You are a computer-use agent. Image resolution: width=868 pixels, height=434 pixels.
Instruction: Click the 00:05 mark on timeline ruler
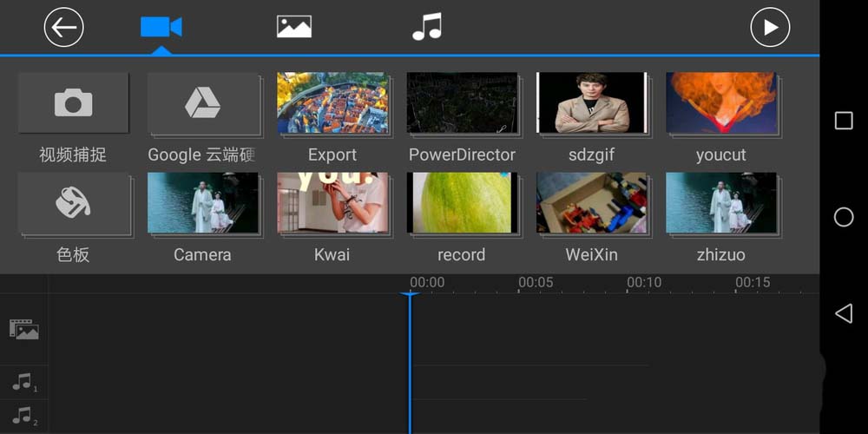pyautogui.click(x=535, y=283)
